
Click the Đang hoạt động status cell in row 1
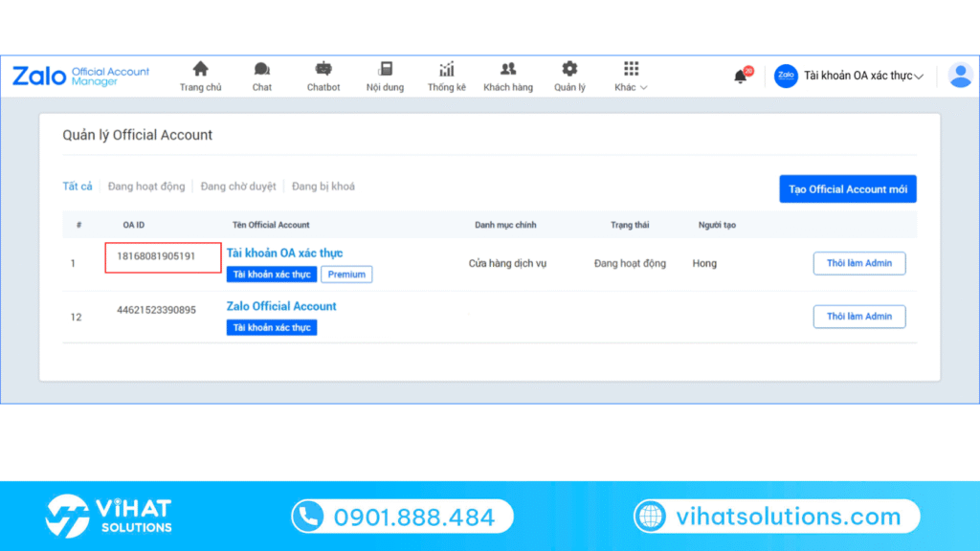click(630, 264)
